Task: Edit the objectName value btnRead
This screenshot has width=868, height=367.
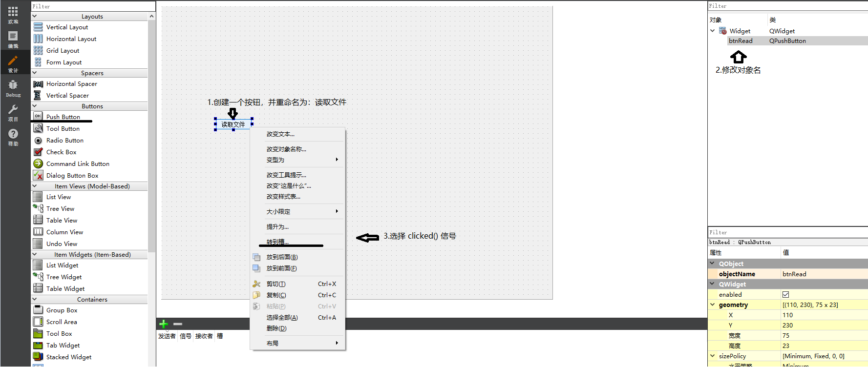Action: [825, 274]
